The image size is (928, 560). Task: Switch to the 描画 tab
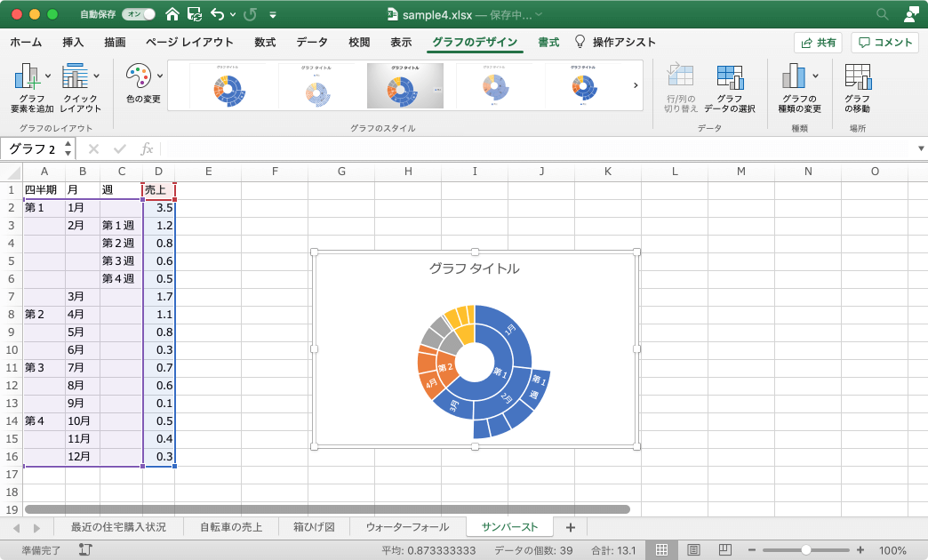click(115, 42)
